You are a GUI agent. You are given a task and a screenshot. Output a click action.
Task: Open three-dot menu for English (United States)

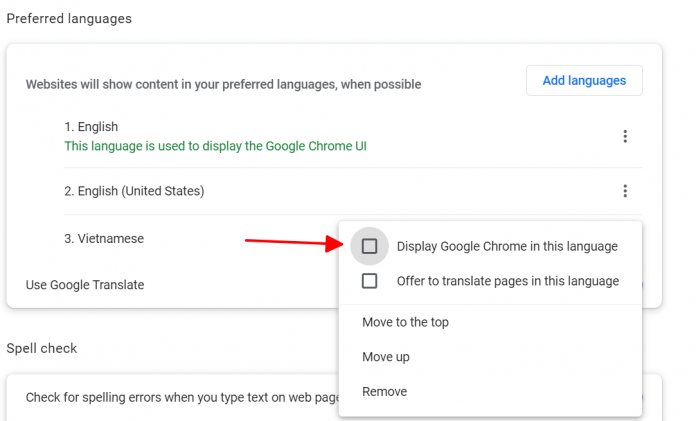625,191
